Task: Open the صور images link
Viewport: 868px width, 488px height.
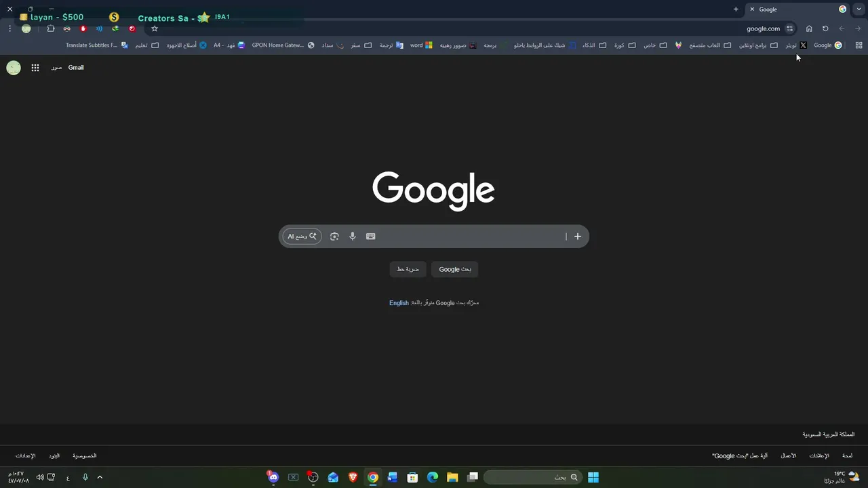Action: [x=56, y=68]
